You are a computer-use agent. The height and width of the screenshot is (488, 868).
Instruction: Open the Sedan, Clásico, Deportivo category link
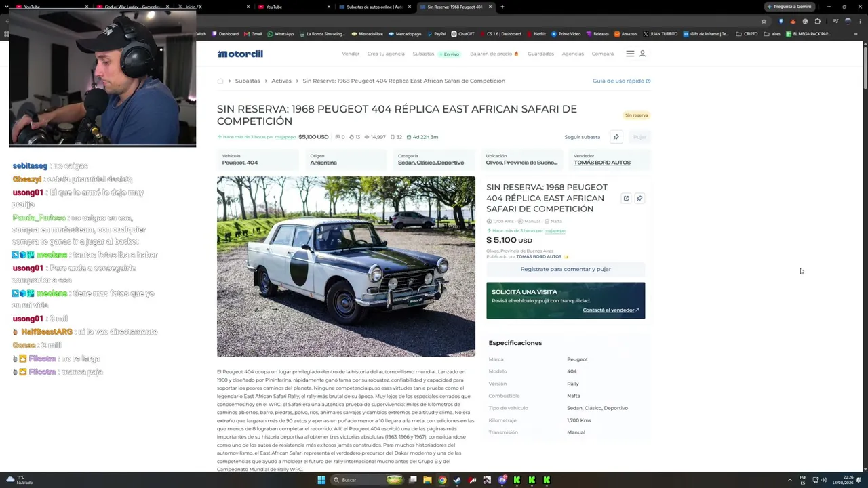click(x=431, y=163)
